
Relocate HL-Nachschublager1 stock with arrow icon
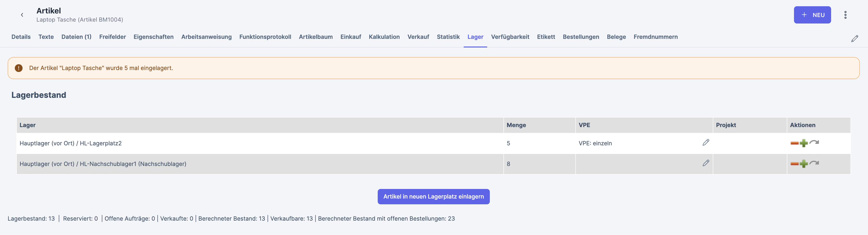(x=814, y=163)
